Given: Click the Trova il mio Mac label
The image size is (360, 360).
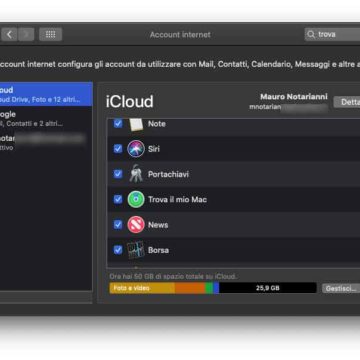Looking at the screenshot, I should [177, 199].
